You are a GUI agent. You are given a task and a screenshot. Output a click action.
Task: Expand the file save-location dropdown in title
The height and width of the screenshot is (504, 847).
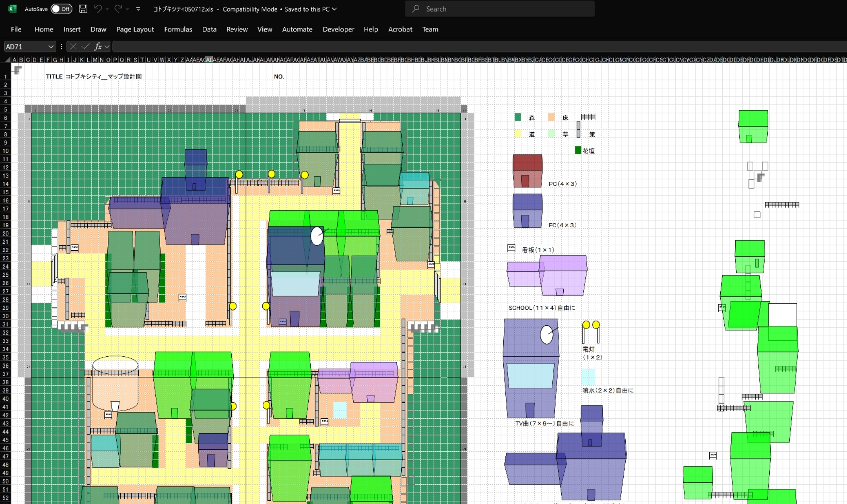click(x=334, y=9)
